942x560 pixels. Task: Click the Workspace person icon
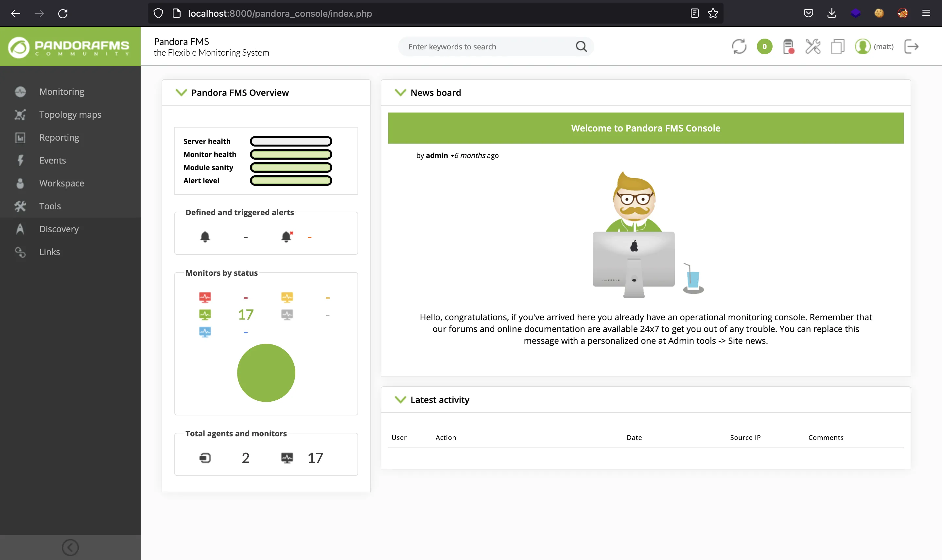pyautogui.click(x=20, y=184)
